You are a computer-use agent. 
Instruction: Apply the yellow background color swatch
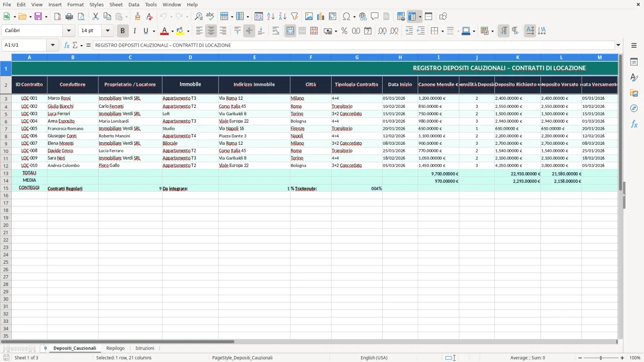[180, 31]
